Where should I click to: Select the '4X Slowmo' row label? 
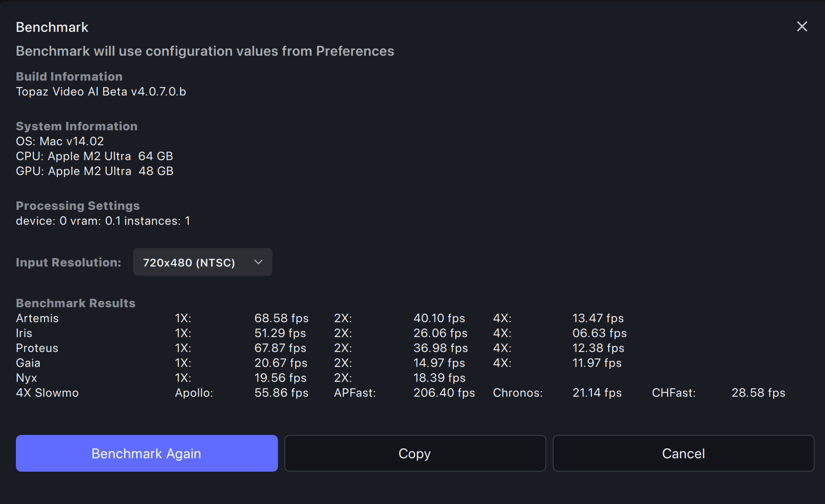coord(47,393)
